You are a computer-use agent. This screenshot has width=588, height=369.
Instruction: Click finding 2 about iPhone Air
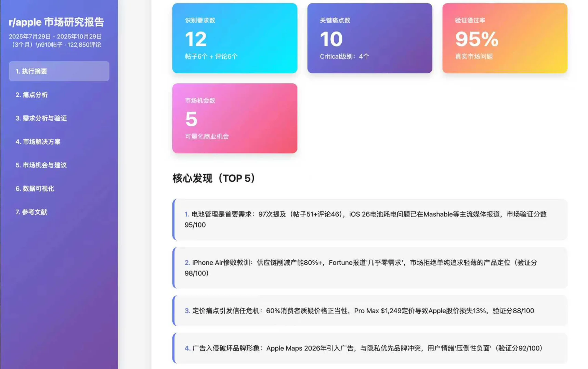click(369, 268)
